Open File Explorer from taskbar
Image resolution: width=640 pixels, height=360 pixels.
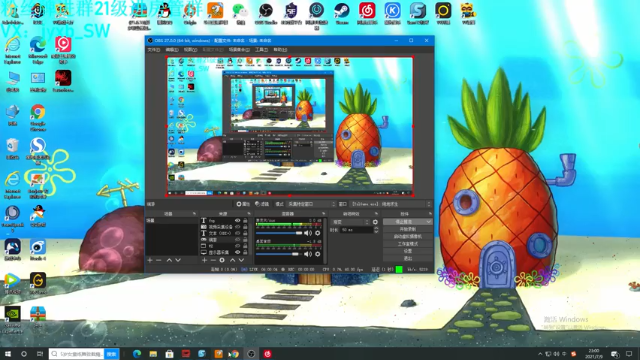(x=153, y=354)
